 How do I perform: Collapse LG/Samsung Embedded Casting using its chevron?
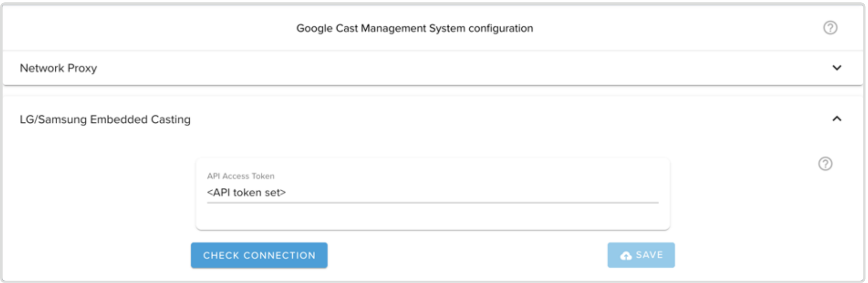[x=837, y=119]
